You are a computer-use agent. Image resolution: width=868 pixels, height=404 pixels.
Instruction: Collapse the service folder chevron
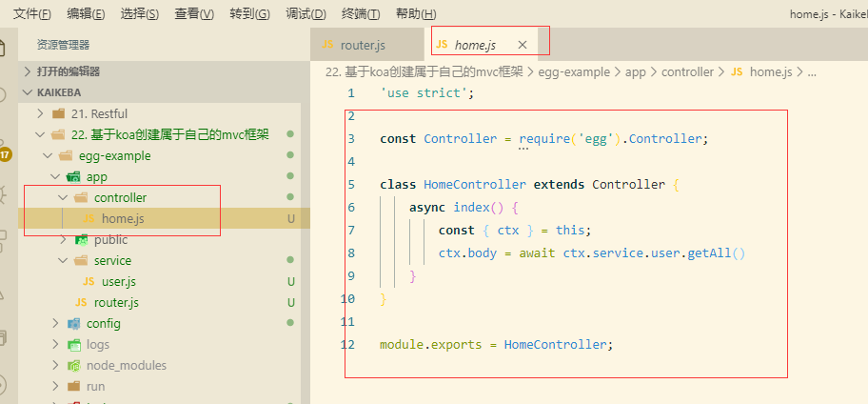point(63,260)
